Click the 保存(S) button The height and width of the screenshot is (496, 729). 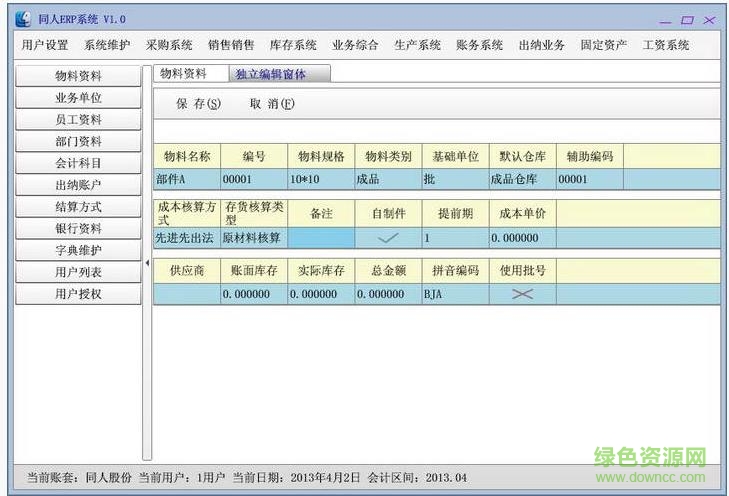click(199, 104)
